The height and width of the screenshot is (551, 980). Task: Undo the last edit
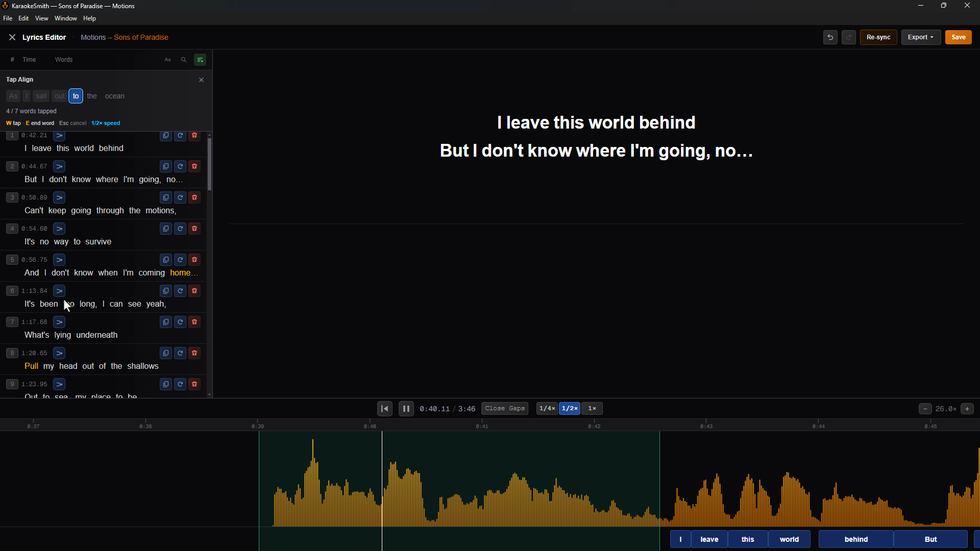tap(830, 37)
